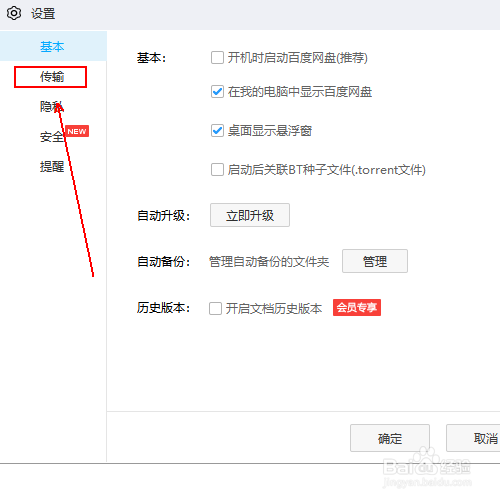Click 管理自动备份的文件夹 text
The height and width of the screenshot is (500, 500).
tap(269, 262)
